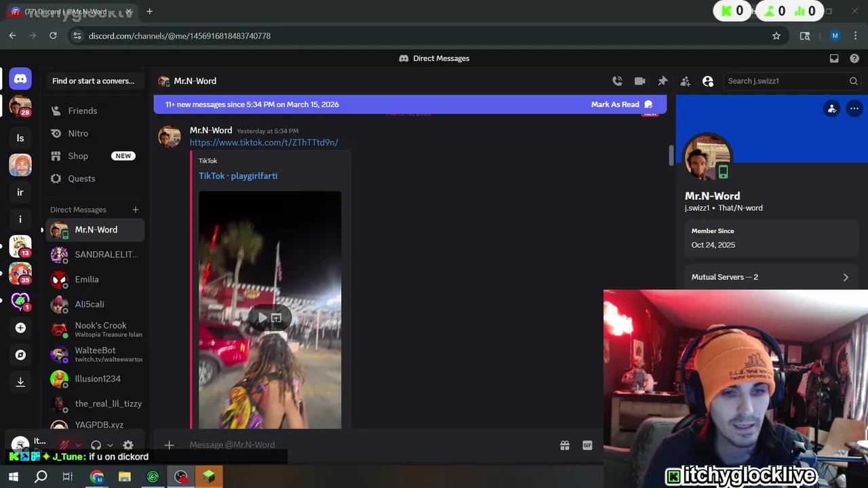The width and height of the screenshot is (868, 488).
Task: Open the Discord inbox icon
Action: coord(834,58)
